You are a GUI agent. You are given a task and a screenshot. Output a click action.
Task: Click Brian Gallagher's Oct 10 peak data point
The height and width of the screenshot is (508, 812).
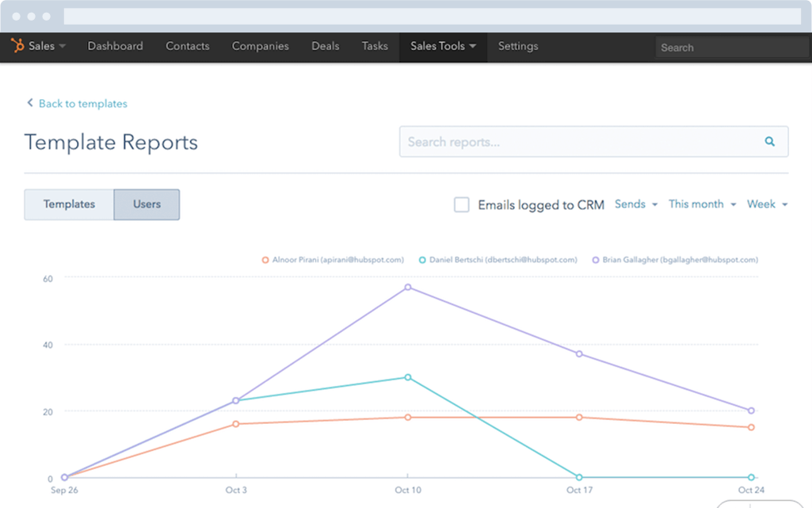(x=408, y=287)
